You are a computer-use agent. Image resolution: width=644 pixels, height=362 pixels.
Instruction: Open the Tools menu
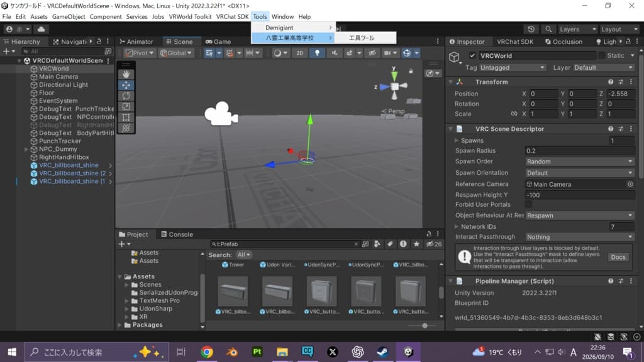click(x=260, y=16)
